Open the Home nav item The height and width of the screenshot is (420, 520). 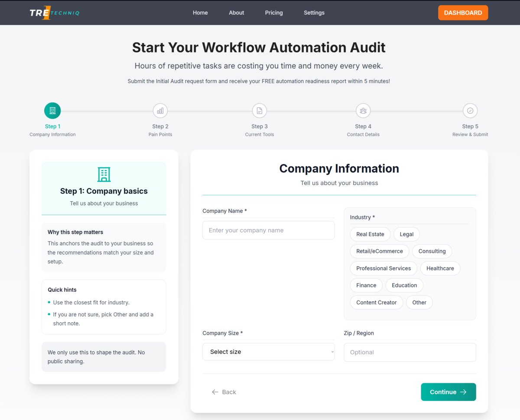200,13
